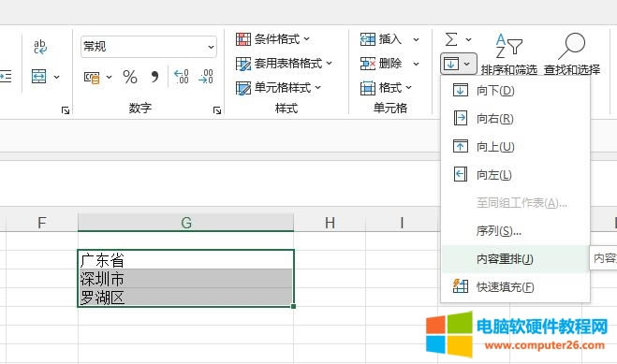Open 单元格样式 cell styles menu

[x=278, y=88]
